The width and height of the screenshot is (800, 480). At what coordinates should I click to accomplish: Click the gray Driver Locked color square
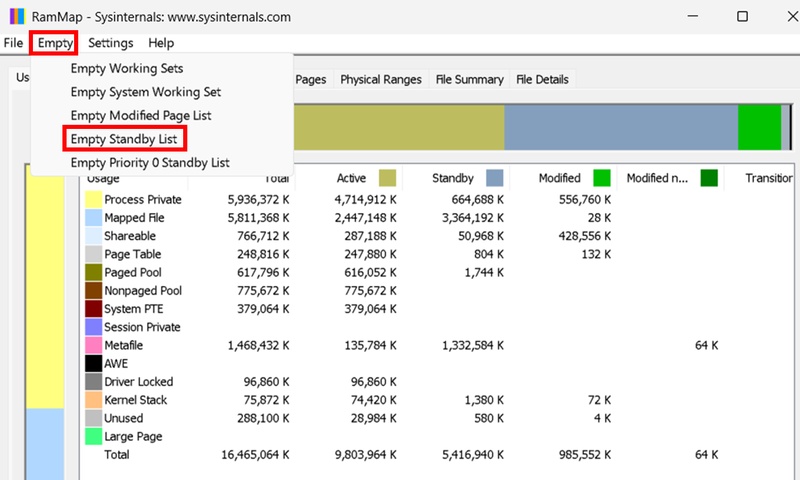pos(93,382)
